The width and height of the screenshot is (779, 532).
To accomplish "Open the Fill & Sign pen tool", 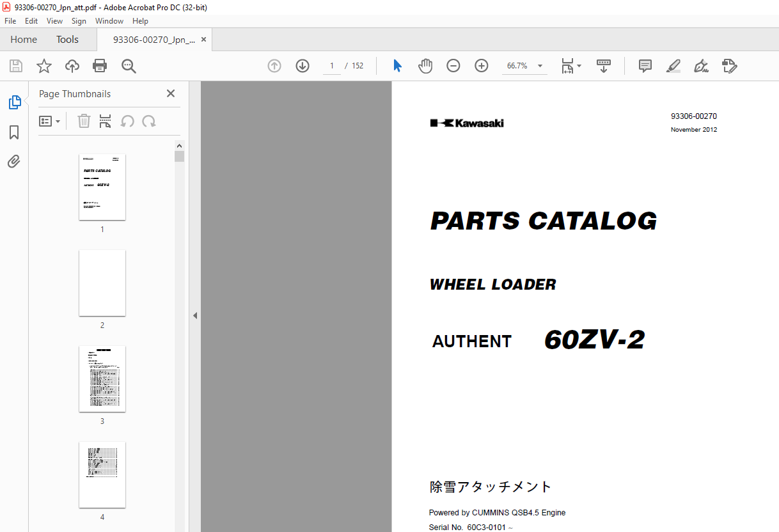I will (701, 66).
